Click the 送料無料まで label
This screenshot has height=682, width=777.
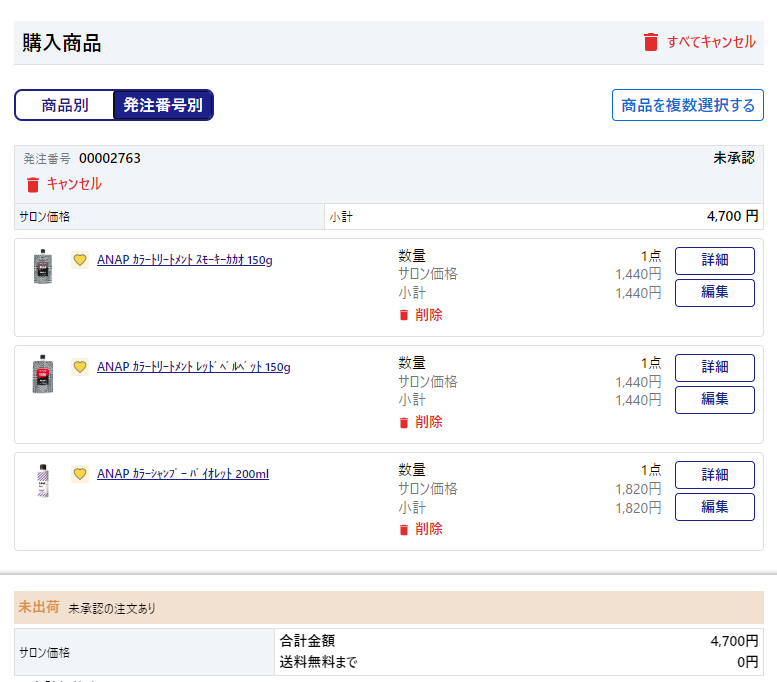(x=319, y=662)
